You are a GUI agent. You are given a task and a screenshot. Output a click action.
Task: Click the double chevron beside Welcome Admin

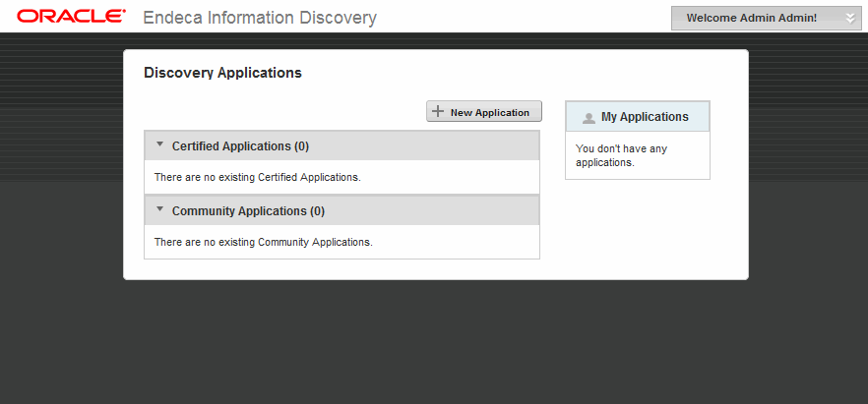pos(850,19)
